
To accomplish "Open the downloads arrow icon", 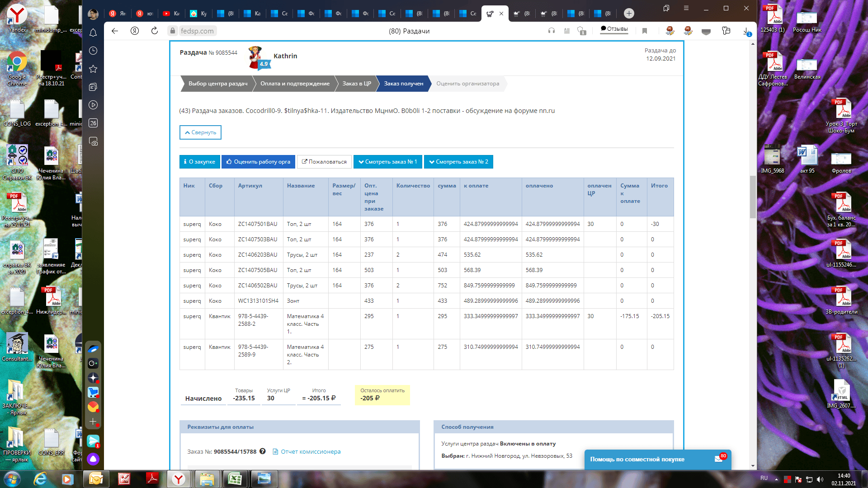I will pos(746,31).
